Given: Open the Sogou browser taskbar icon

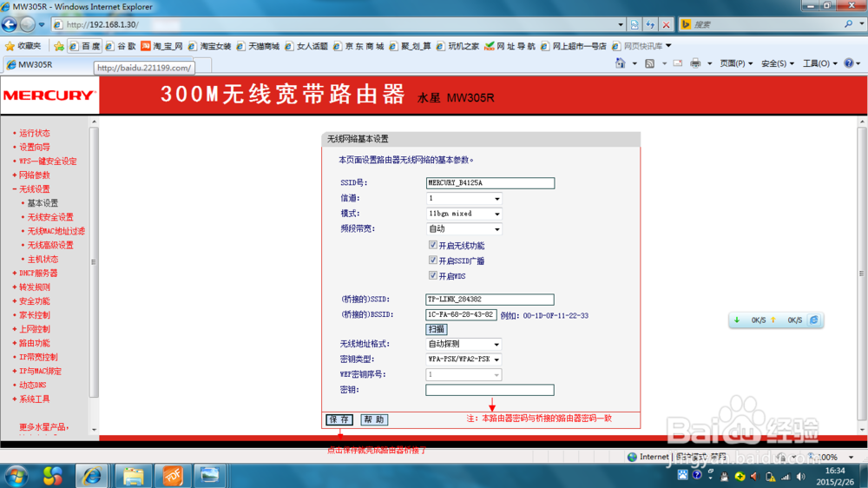Looking at the screenshot, I should pos(53,476).
